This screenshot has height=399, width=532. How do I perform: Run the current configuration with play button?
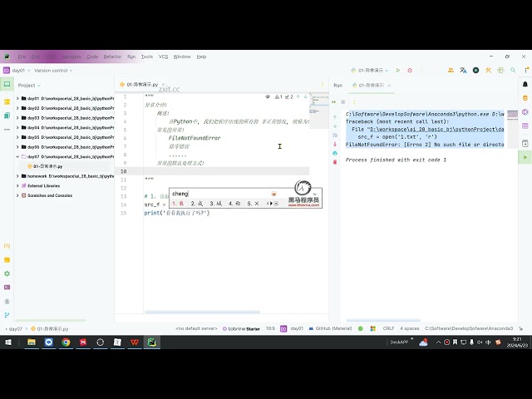[398, 70]
